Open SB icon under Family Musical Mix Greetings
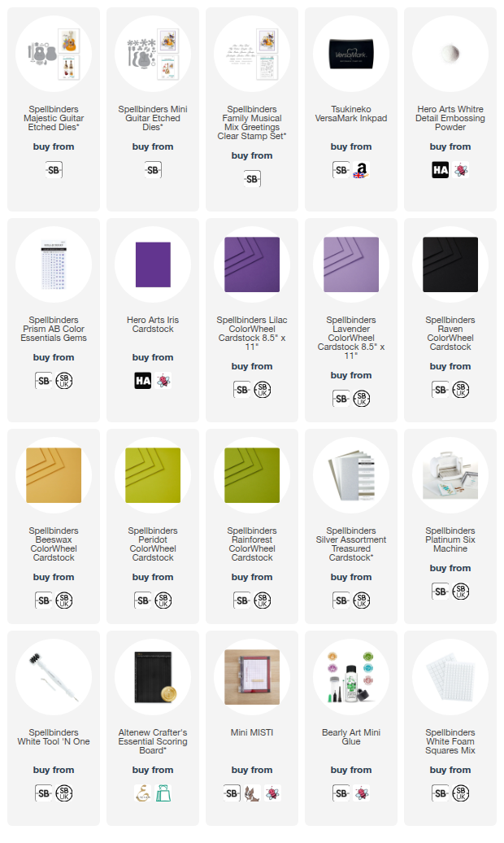 tap(252, 179)
